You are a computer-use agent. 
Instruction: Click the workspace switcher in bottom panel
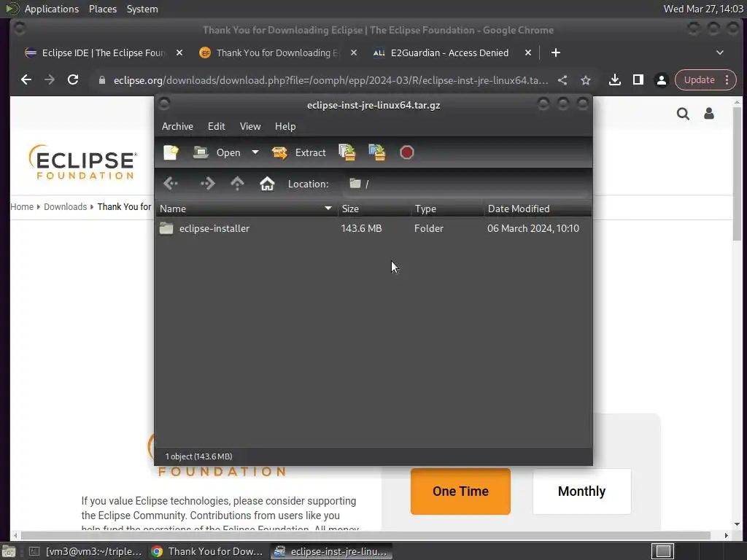click(662, 551)
